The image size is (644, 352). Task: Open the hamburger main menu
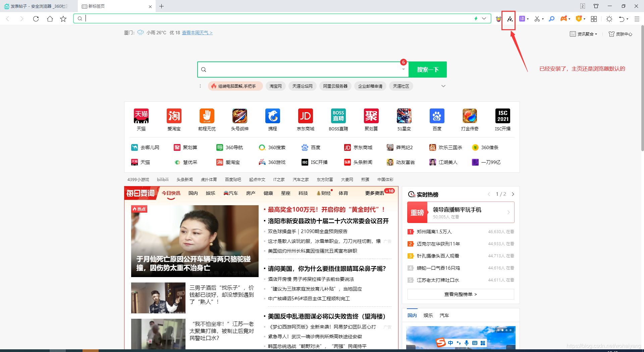coord(636,19)
